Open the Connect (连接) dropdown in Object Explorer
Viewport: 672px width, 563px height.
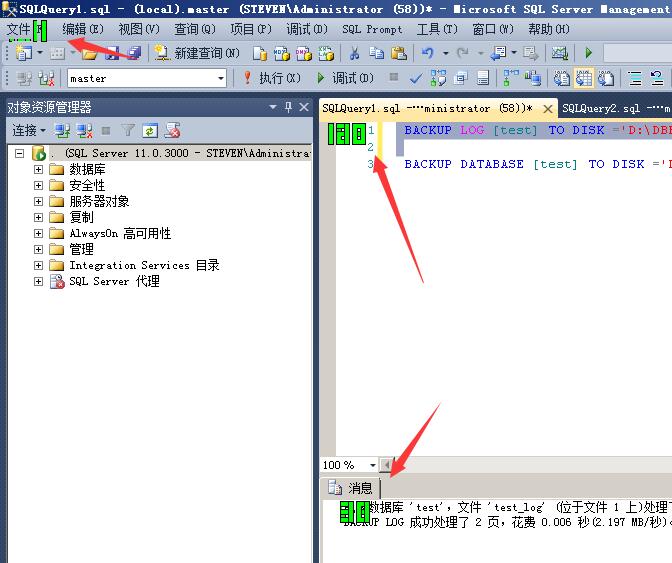[29, 130]
